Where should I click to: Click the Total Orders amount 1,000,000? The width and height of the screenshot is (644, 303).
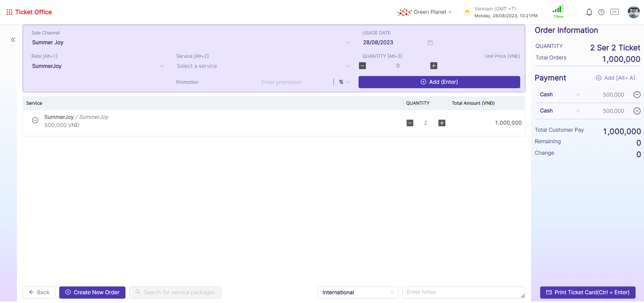(621, 59)
